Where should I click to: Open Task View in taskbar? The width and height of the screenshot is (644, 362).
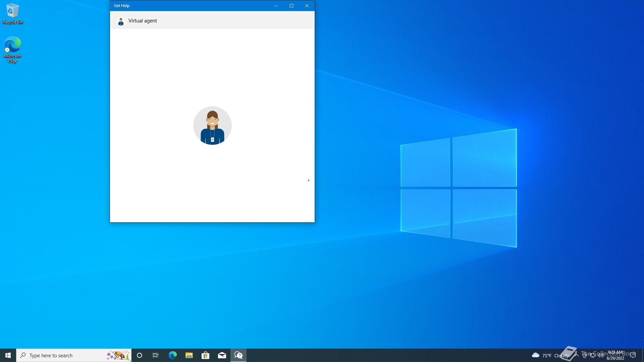pos(156,355)
